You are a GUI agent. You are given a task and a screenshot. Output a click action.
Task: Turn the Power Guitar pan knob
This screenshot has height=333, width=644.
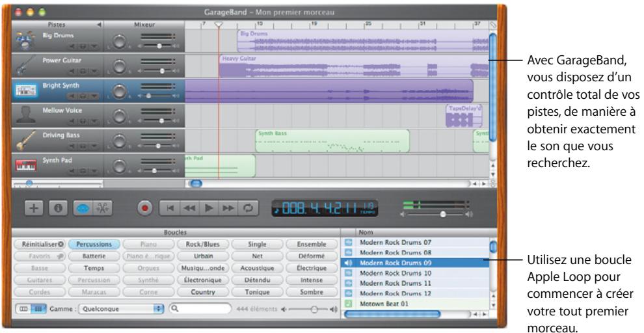[119, 66]
